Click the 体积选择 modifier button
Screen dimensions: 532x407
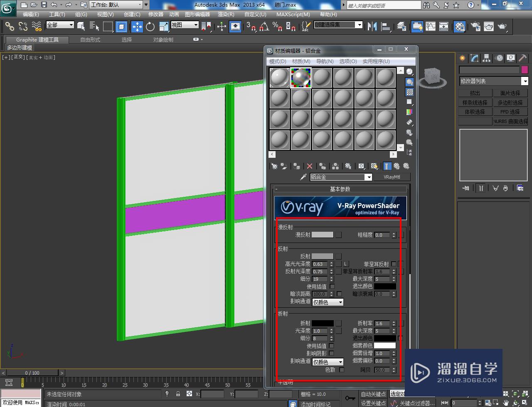(x=475, y=112)
